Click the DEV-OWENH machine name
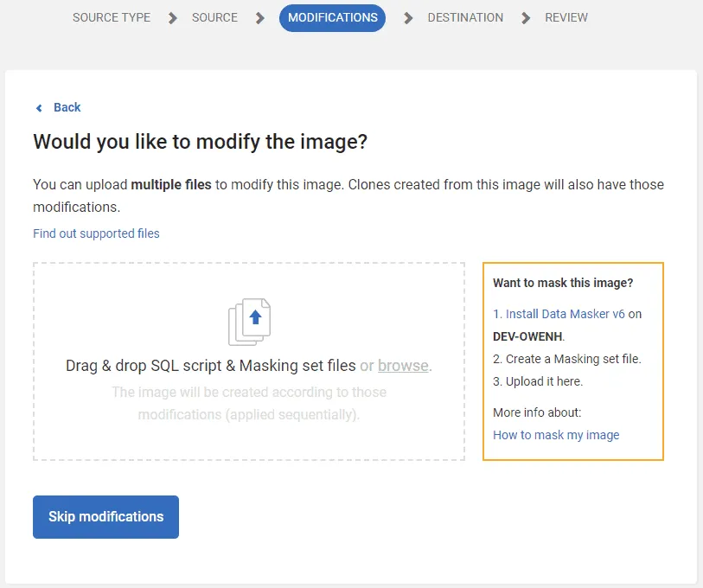This screenshot has height=588, width=703. pyautogui.click(x=527, y=336)
